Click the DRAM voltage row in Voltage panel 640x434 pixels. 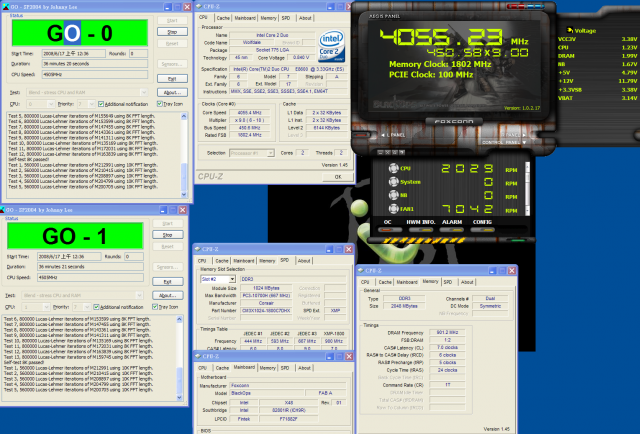tap(598, 56)
